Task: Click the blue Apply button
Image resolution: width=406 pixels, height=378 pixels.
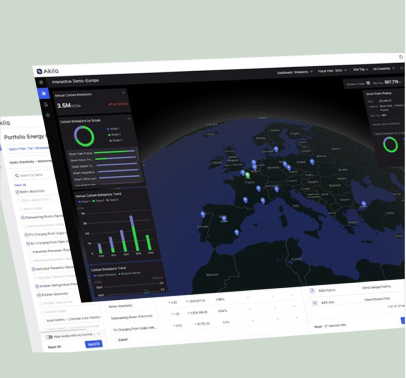Action: [x=94, y=344]
